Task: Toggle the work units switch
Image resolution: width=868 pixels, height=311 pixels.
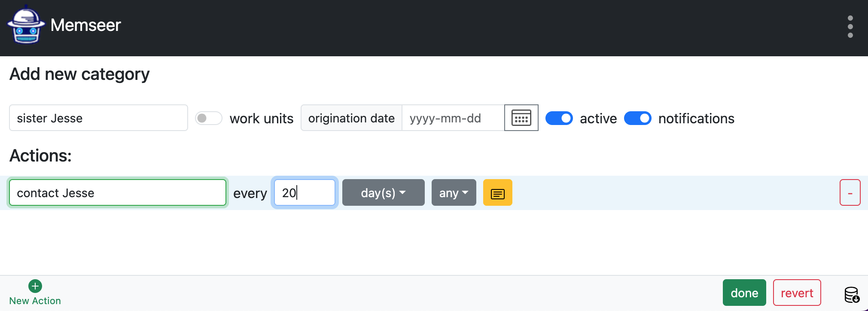Action: click(x=209, y=118)
